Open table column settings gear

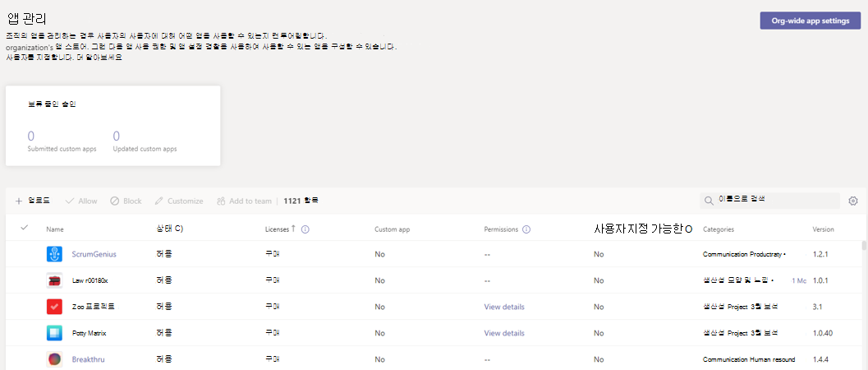tap(853, 201)
